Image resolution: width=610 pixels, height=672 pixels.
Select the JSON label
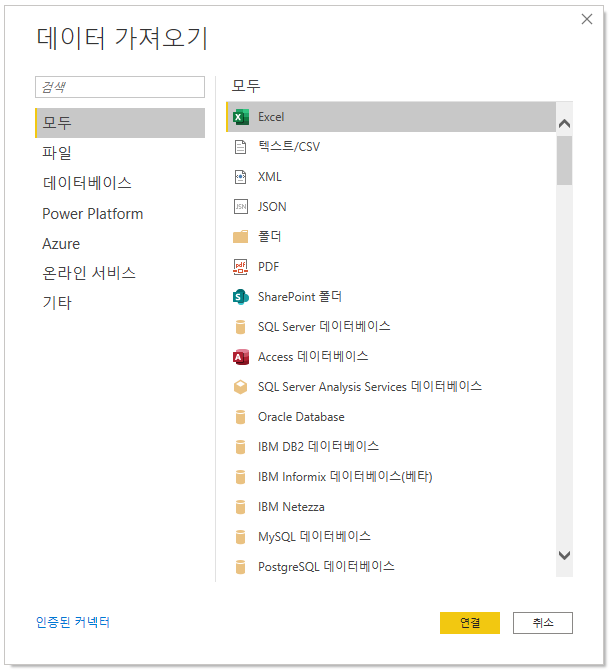pyautogui.click(x=272, y=207)
